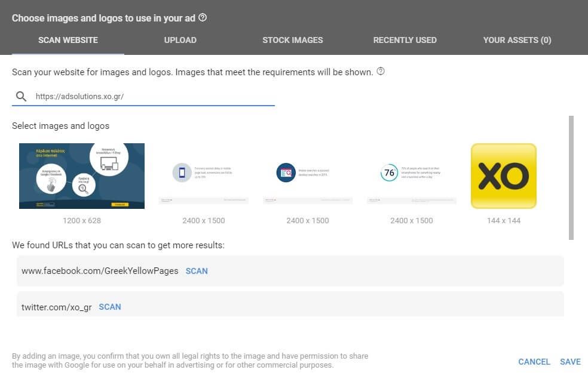Select the 1200 x 628 blue banner image
This screenshot has height=373, width=588.
tap(82, 176)
